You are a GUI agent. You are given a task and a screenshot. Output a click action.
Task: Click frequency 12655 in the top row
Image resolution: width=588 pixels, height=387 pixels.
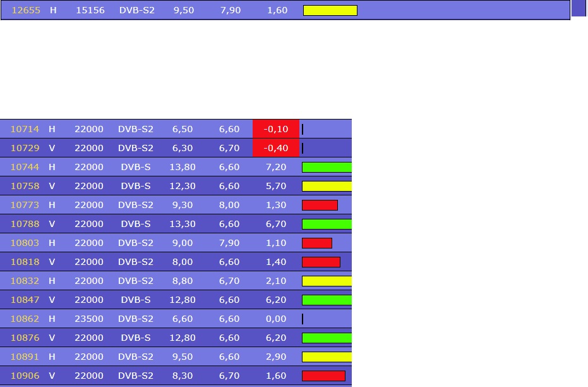[26, 10]
